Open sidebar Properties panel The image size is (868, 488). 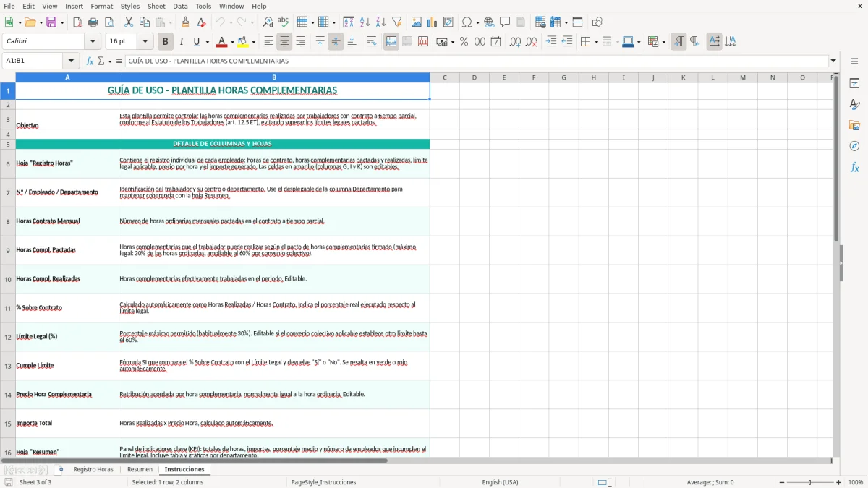coord(854,84)
